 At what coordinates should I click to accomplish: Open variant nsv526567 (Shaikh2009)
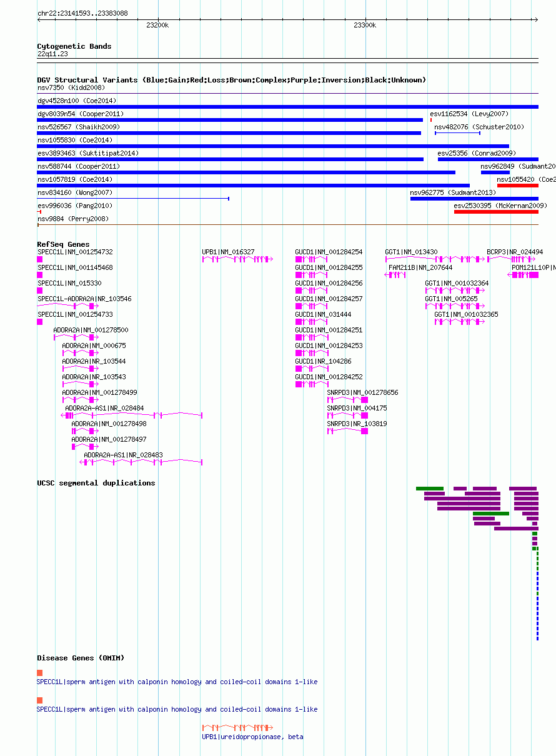pos(79,127)
